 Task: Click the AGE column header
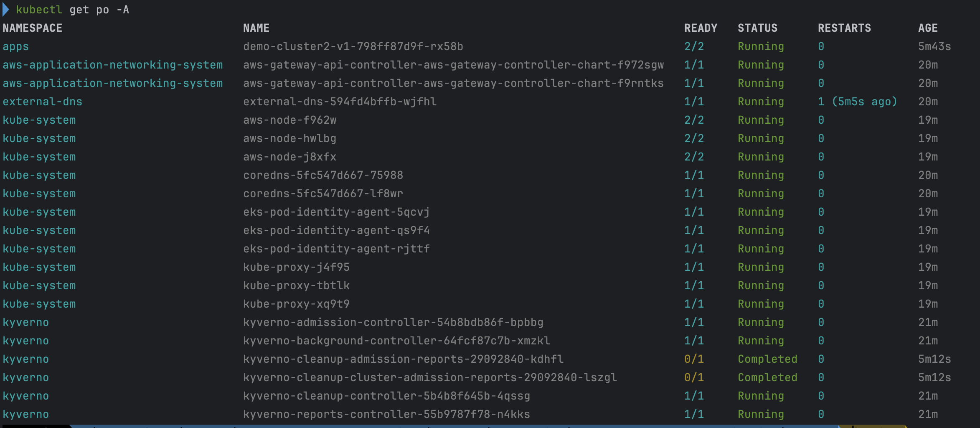[928, 28]
